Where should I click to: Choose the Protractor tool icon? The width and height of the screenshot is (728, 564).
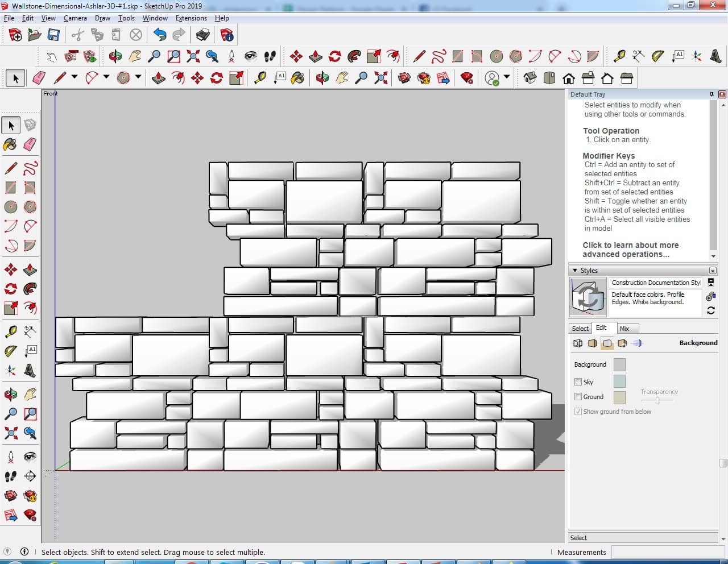point(657,56)
